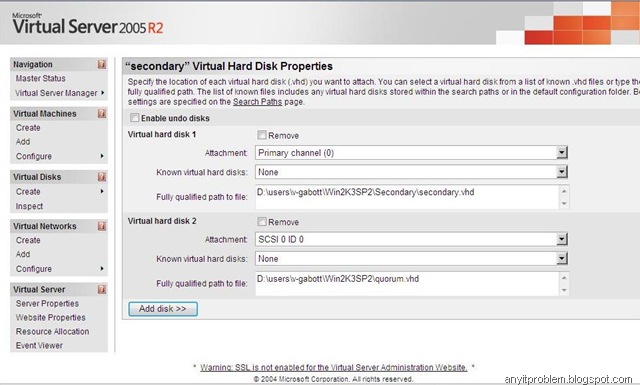Click the Virtual hard disk 2 label

(162, 221)
